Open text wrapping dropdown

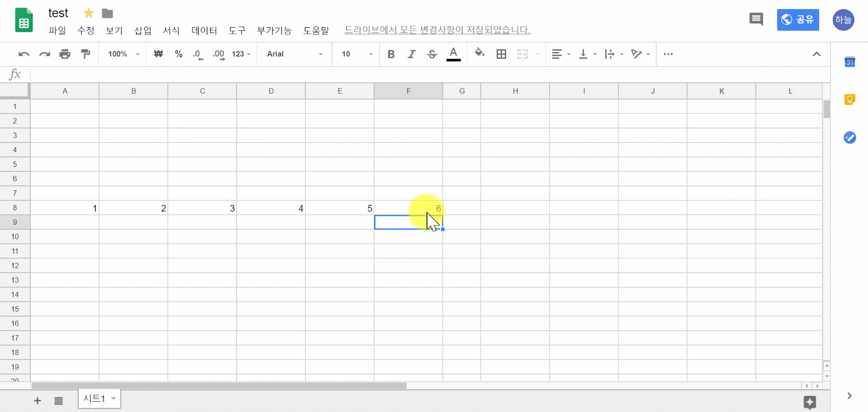(x=614, y=54)
